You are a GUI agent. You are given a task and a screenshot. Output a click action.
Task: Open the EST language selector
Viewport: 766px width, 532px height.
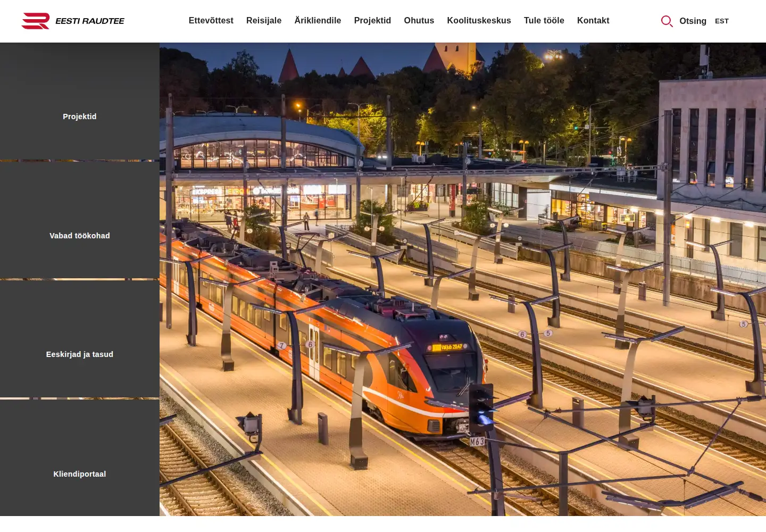722,21
